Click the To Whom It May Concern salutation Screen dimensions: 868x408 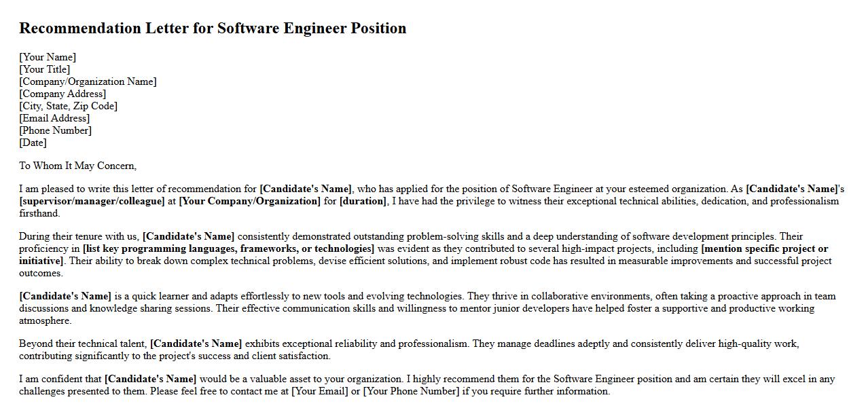tap(77, 166)
